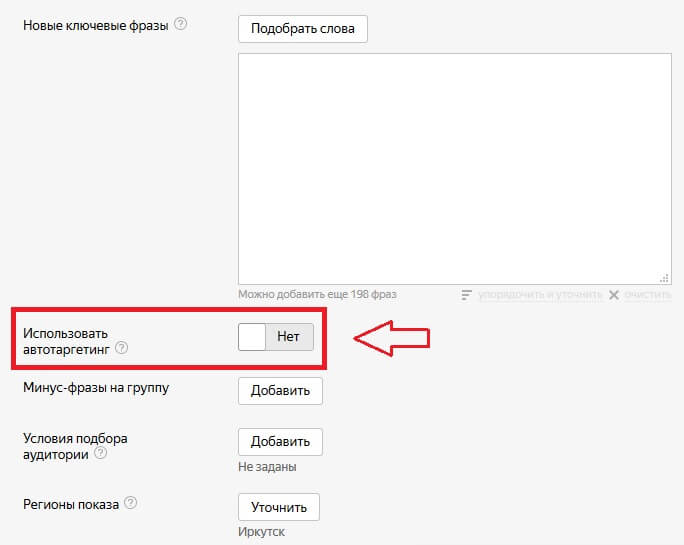Click the Не заданы status text
Screen dimensions: 684x545
pyautogui.click(x=267, y=467)
